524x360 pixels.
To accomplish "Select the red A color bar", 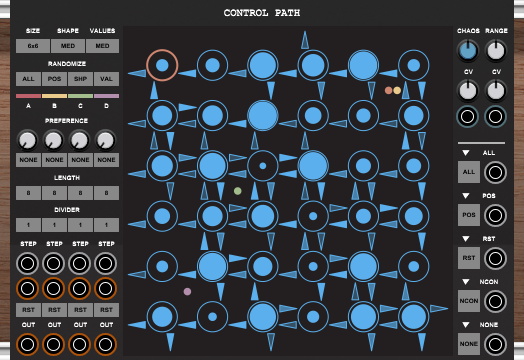I will 28,96.
